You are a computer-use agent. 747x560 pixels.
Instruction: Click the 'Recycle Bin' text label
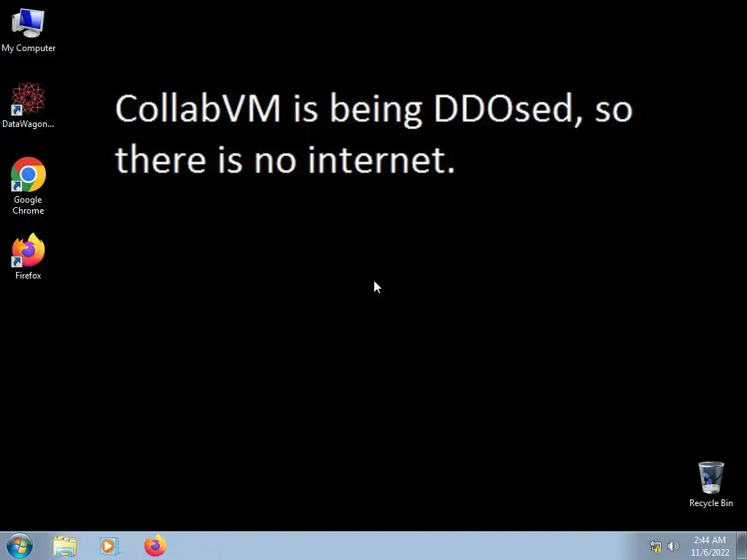[x=711, y=503]
